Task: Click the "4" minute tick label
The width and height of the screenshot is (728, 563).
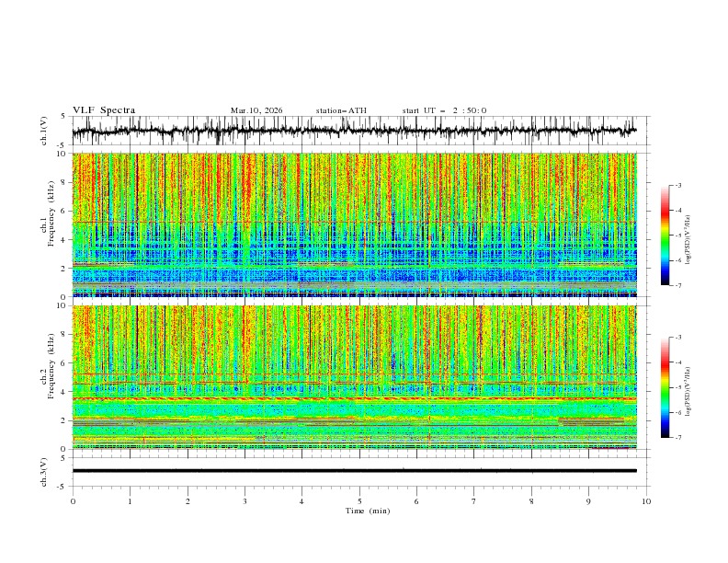Action: [301, 501]
